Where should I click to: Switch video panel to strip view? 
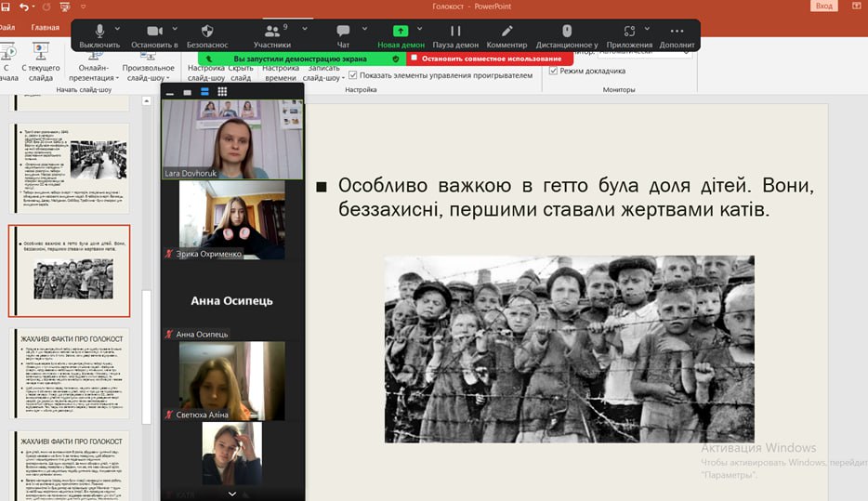click(204, 92)
